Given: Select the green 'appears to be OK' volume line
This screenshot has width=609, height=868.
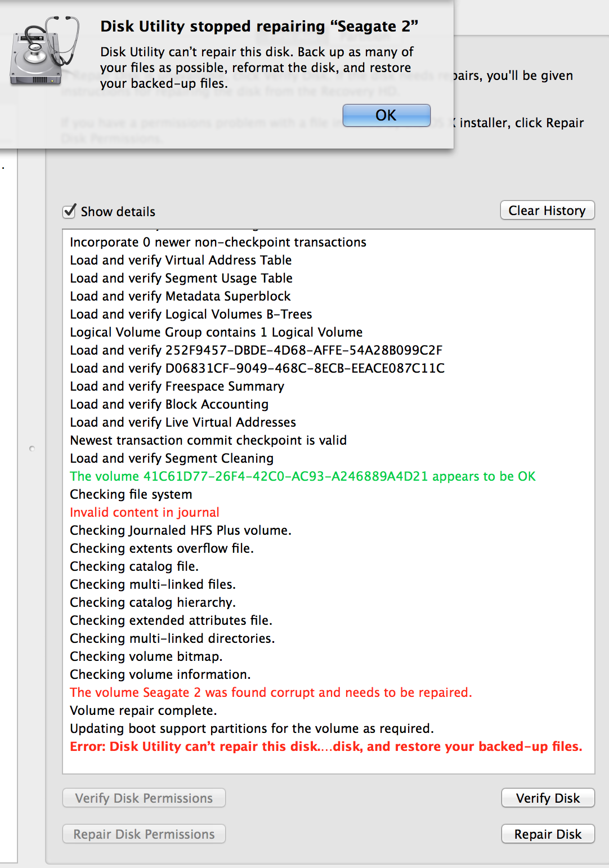Looking at the screenshot, I should click(x=303, y=476).
